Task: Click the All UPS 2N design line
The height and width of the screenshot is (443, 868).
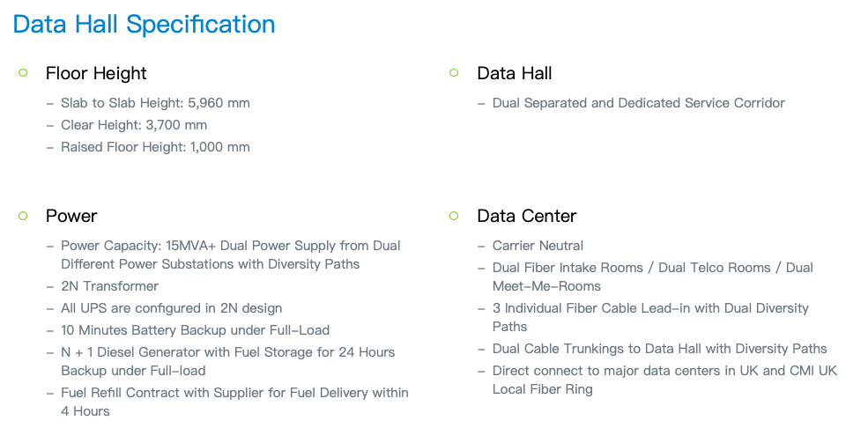Action: pos(172,308)
